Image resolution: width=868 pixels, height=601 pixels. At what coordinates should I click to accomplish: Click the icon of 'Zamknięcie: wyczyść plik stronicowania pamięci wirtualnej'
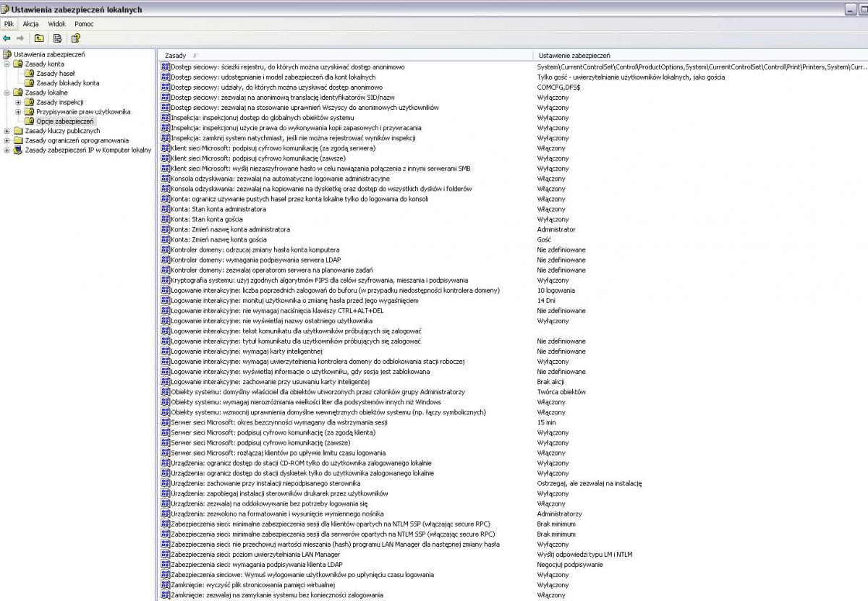pyautogui.click(x=165, y=585)
